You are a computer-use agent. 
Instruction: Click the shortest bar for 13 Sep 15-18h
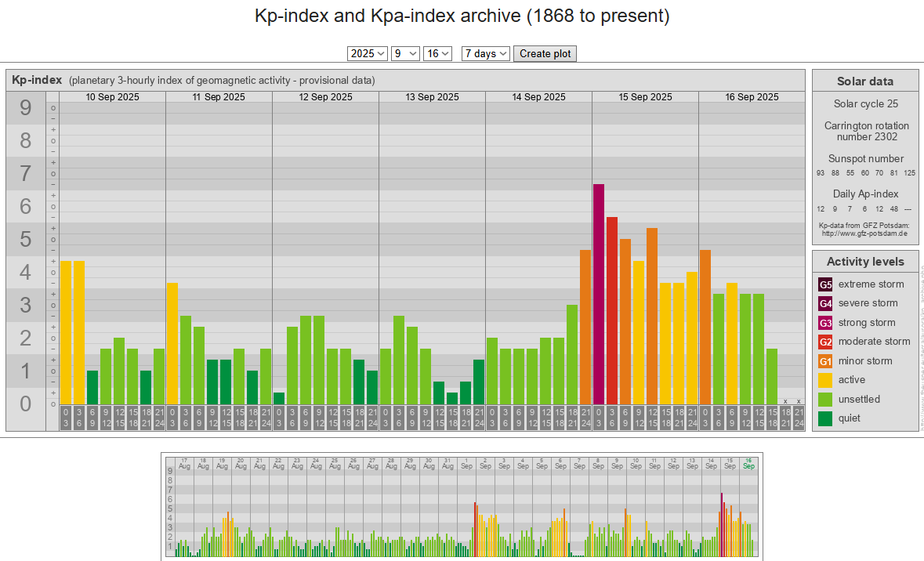pos(452,398)
